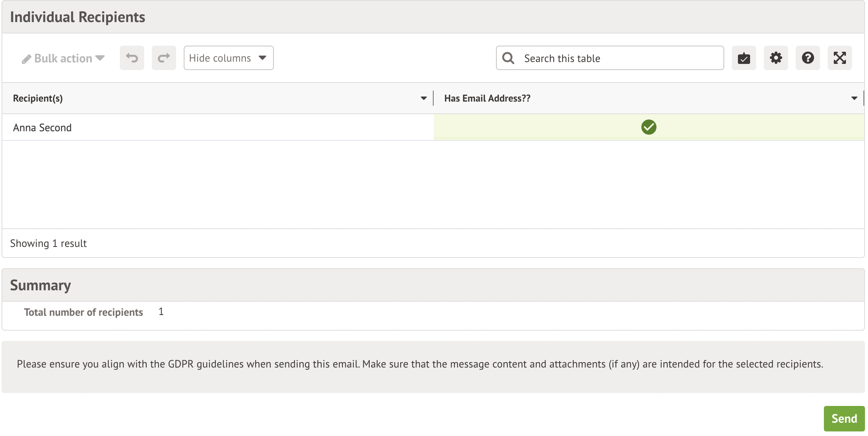Viewport: 868px width, 436px height.
Task: Open table settings gear icon
Action: point(776,58)
